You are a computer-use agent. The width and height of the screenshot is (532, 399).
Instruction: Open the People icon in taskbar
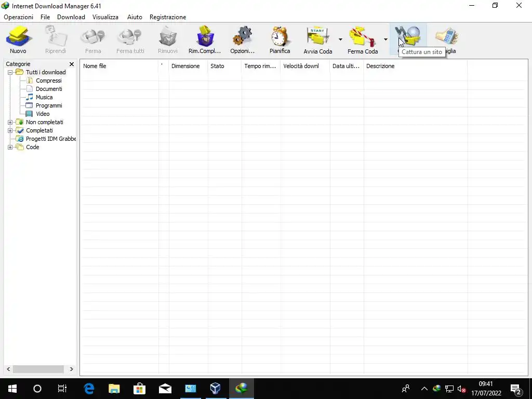click(x=406, y=389)
